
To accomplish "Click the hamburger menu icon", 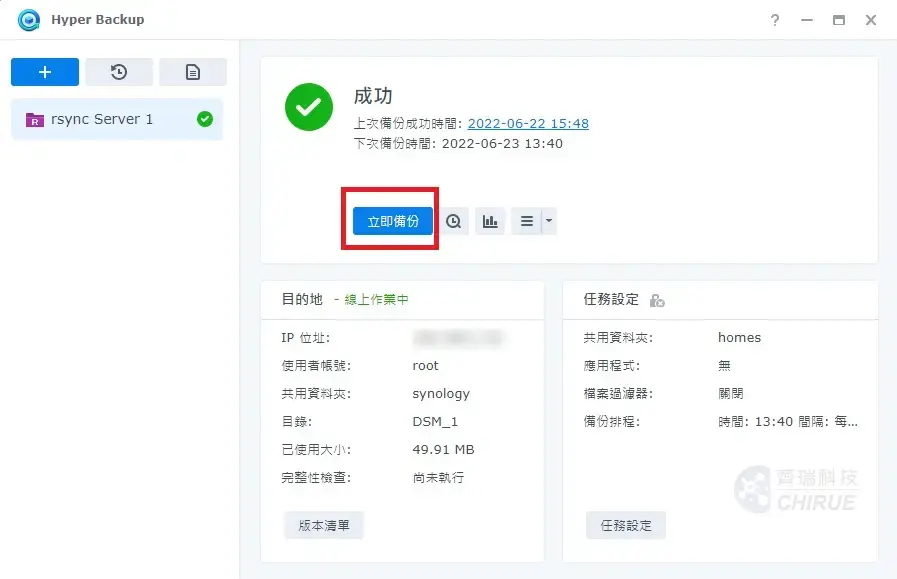I will coord(526,221).
